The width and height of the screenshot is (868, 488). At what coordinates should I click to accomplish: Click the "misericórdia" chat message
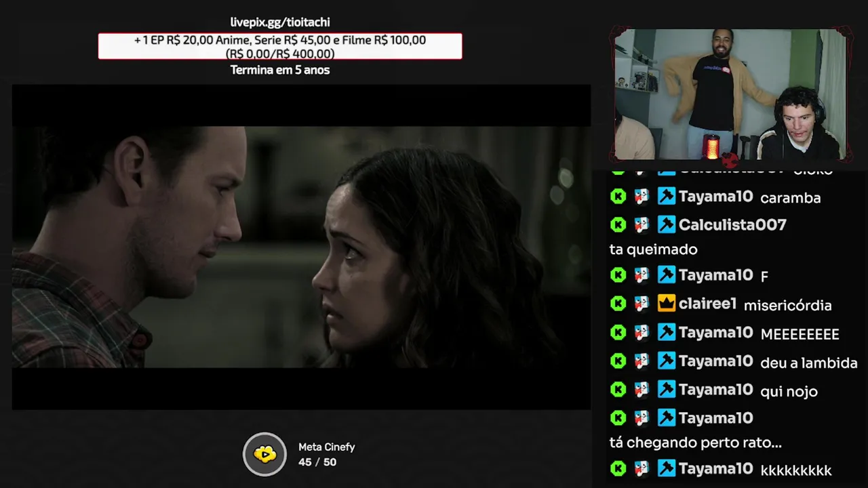tap(787, 305)
